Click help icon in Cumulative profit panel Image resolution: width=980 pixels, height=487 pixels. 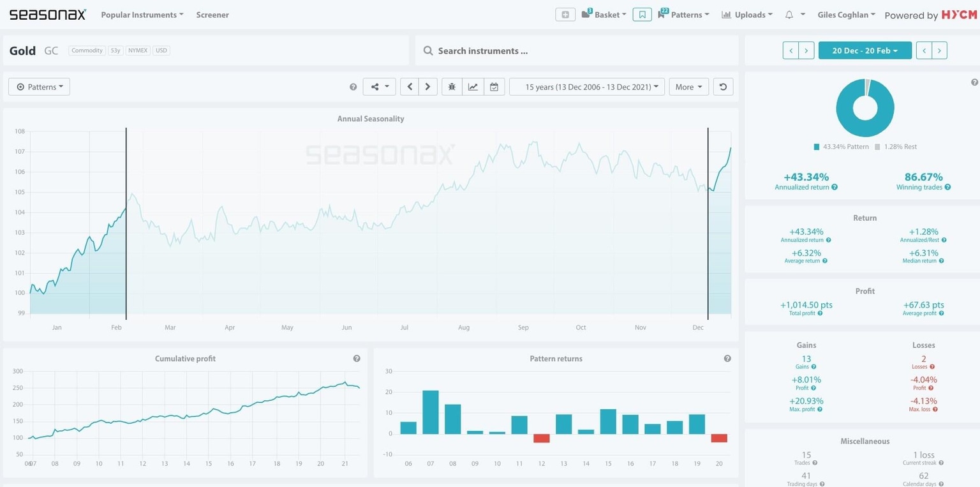coord(357,359)
